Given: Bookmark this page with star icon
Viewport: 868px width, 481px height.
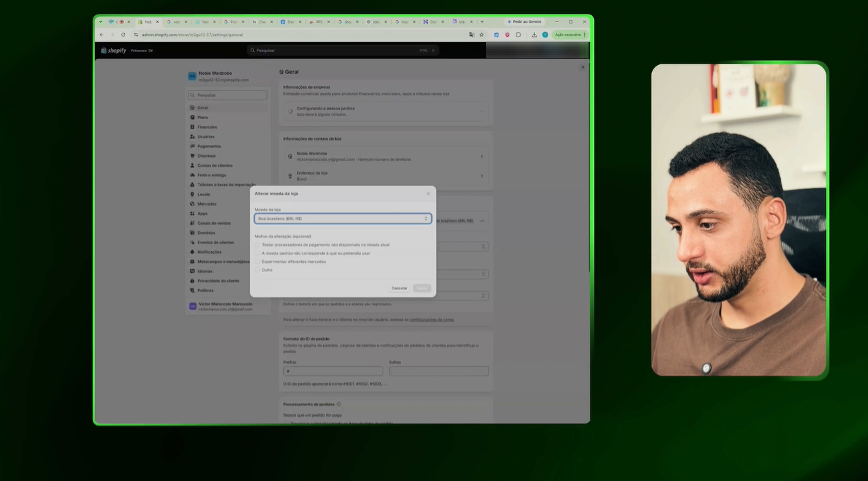Looking at the screenshot, I should point(482,35).
